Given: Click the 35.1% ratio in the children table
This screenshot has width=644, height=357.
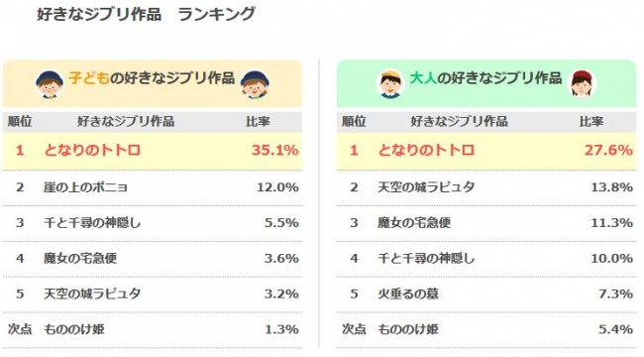Looking at the screenshot, I should point(274,150).
